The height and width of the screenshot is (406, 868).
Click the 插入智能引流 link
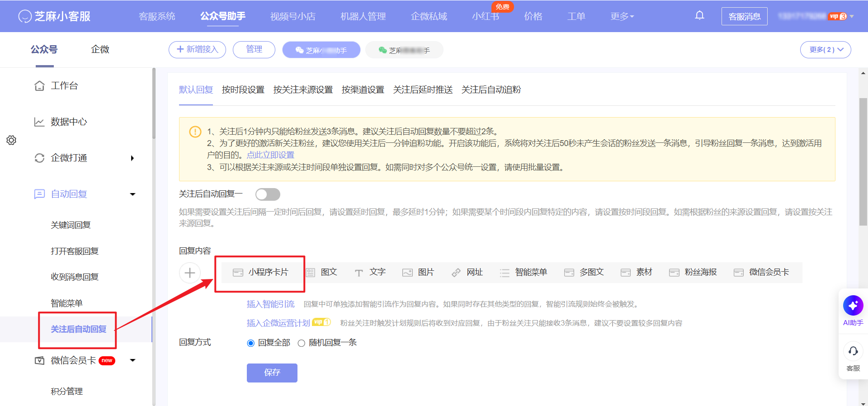click(x=270, y=304)
